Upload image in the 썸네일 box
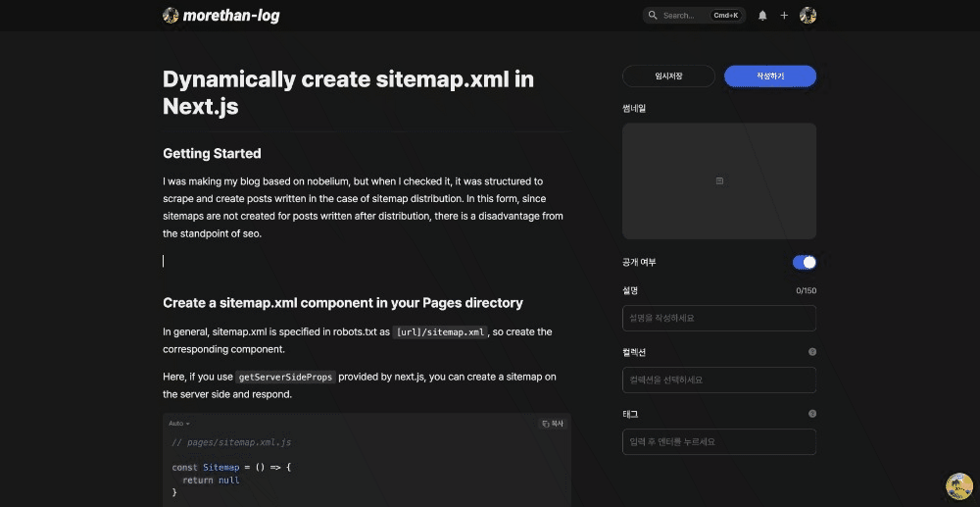980x507 pixels. coord(719,180)
